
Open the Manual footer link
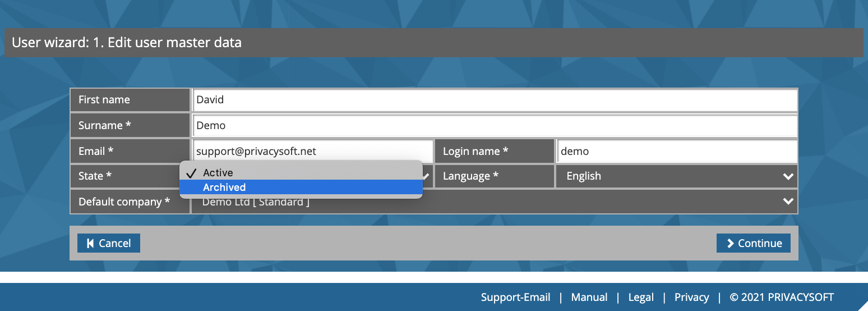[589, 298]
